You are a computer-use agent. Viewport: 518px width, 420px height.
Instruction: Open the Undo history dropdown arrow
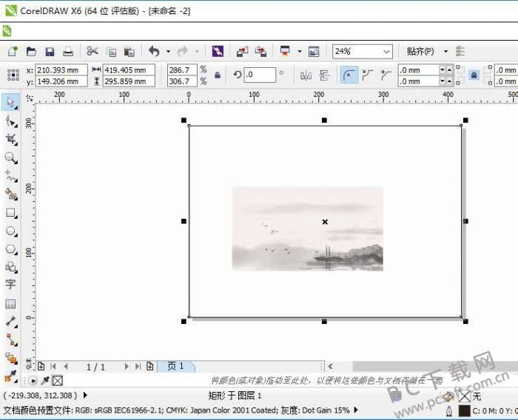[x=168, y=51]
